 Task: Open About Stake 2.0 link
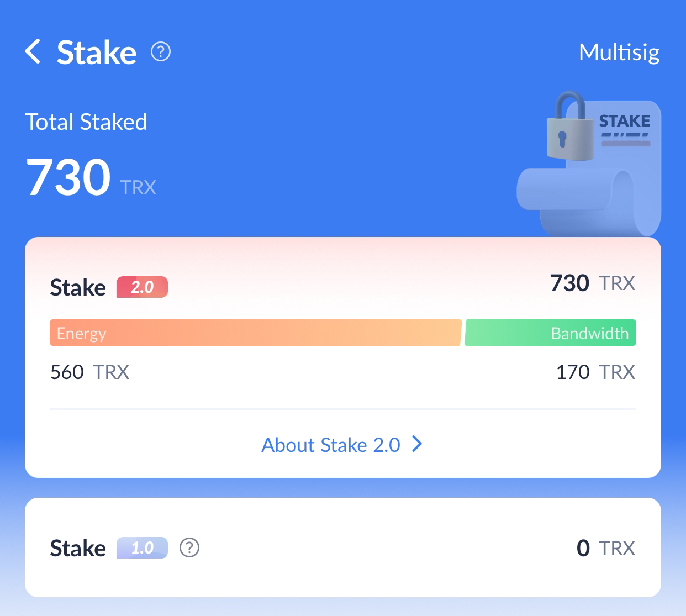point(342,445)
